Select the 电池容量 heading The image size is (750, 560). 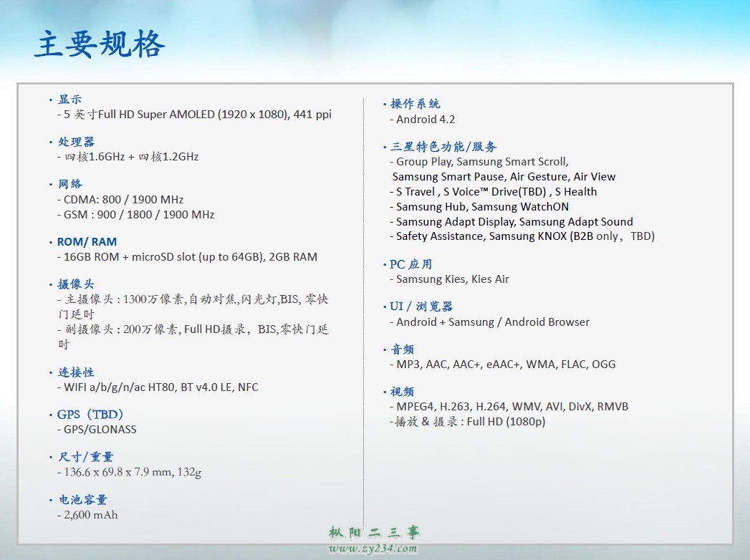pyautogui.click(x=83, y=500)
